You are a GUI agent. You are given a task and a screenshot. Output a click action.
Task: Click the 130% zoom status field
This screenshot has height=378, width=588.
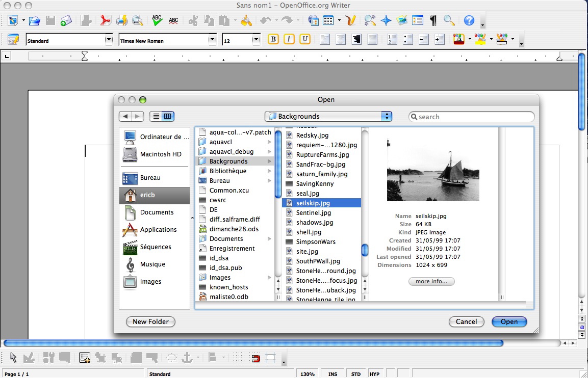(308, 374)
